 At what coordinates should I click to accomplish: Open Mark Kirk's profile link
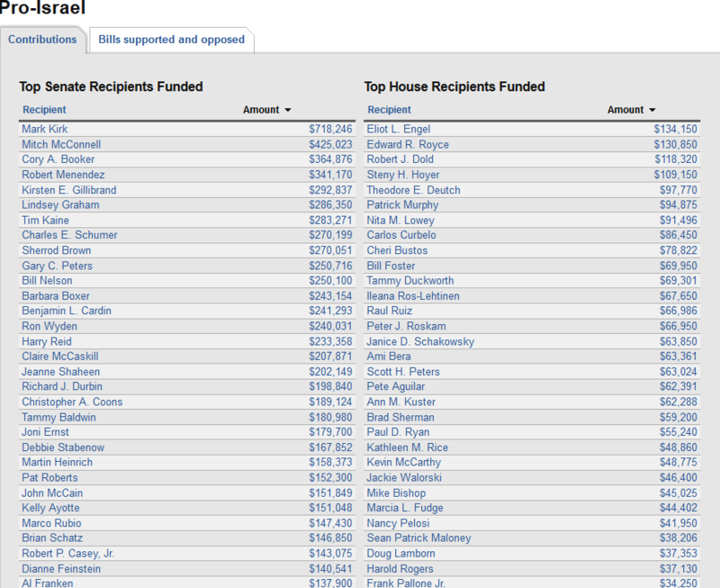[45, 130]
